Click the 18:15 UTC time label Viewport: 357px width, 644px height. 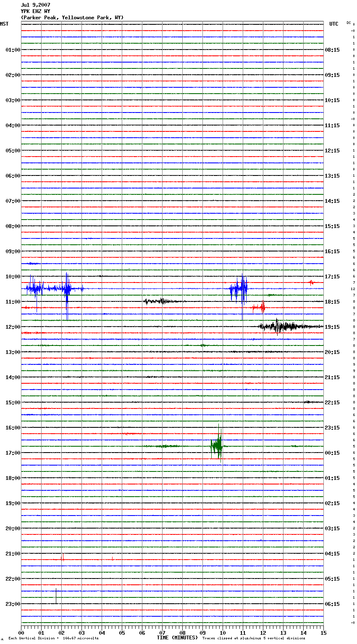click(332, 302)
